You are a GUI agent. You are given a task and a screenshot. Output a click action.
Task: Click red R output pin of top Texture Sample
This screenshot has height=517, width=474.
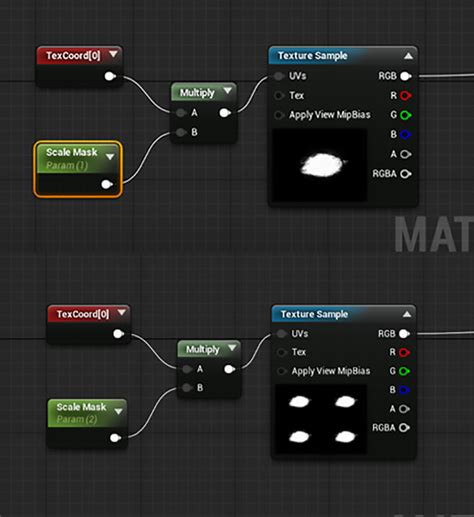click(x=405, y=96)
